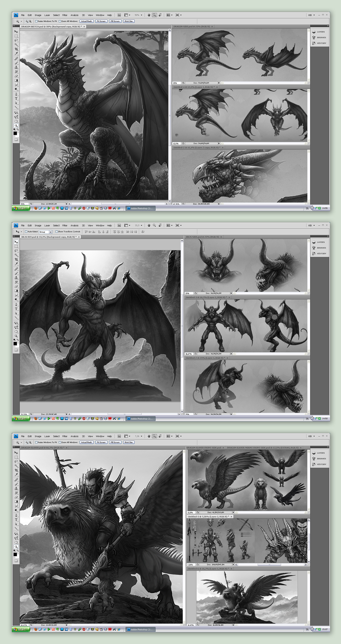Launch Bridge from the DRAGON SKETCH window's application bar

point(119,15)
